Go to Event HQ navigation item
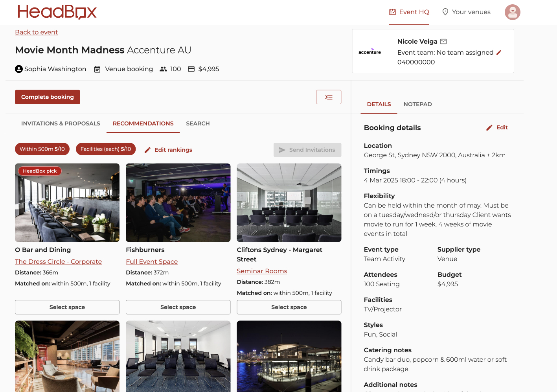557x392 pixels. point(409,12)
